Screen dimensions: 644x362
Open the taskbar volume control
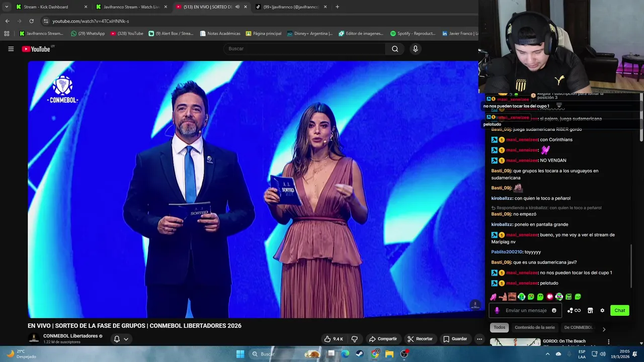[603, 354]
